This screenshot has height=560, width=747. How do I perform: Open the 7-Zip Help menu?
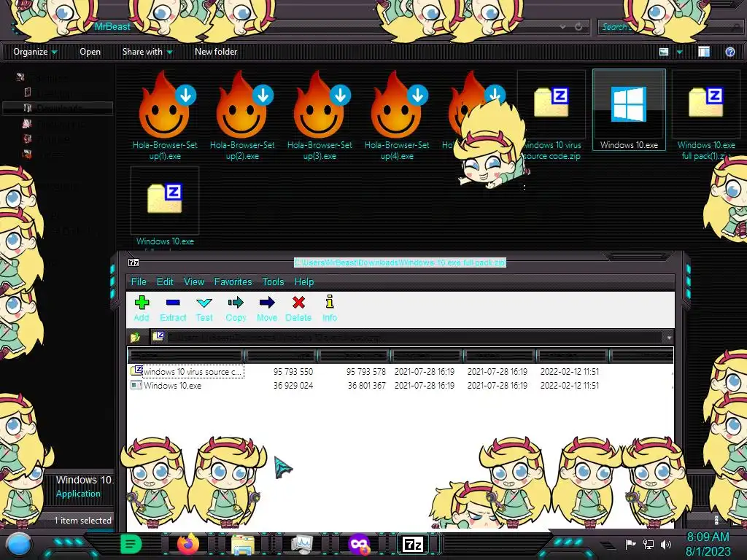(304, 282)
